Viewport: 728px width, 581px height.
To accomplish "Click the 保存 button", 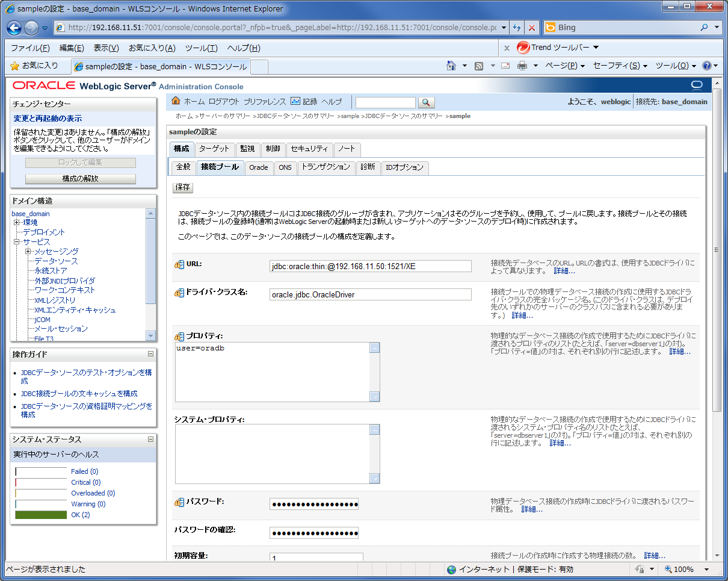I will pyautogui.click(x=183, y=187).
